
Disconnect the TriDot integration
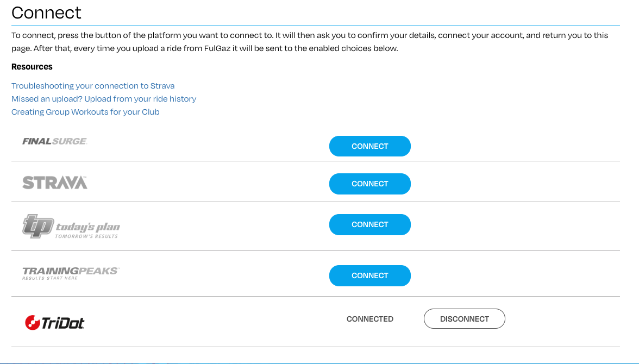[464, 319]
